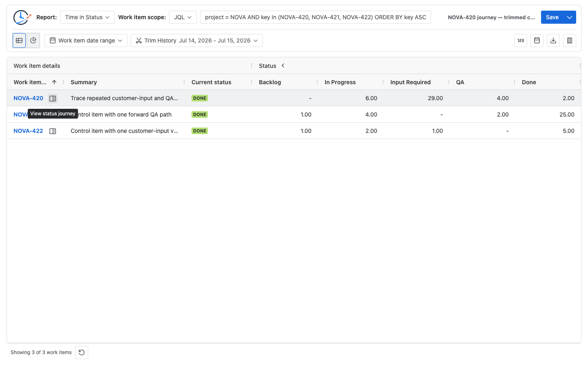The width and height of the screenshot is (588, 368).
Task: Select the 5.00 Done cell for NOVA-422
Action: point(548,131)
